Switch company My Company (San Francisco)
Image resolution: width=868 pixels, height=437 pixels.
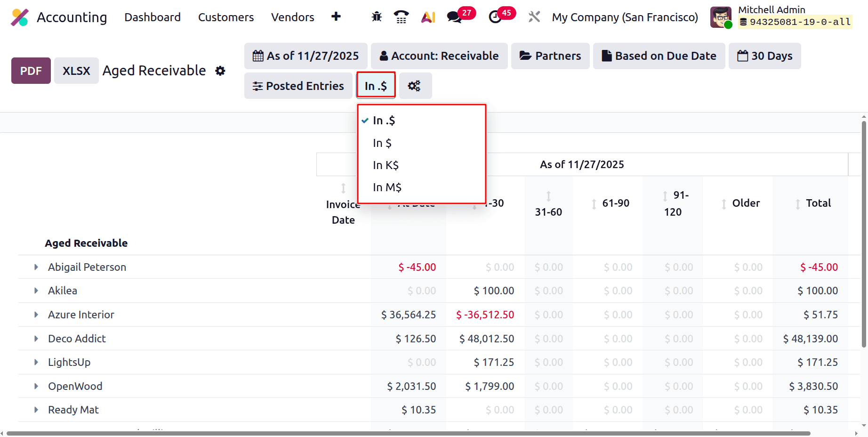click(x=625, y=17)
